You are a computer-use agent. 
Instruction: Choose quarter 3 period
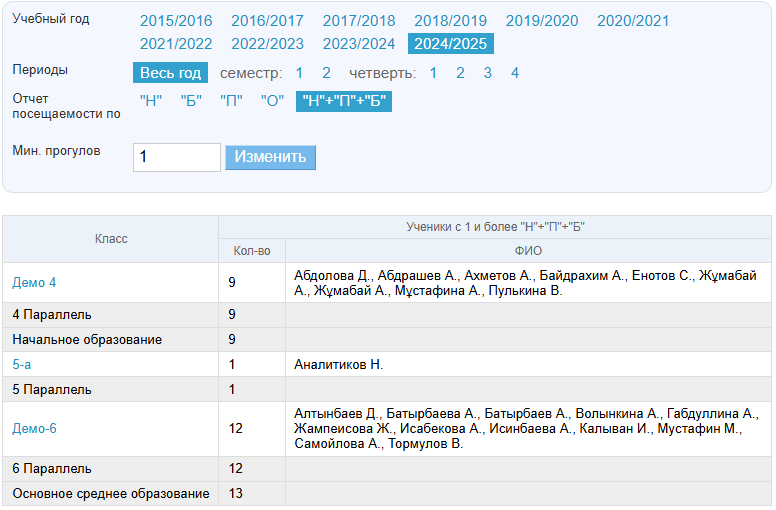click(x=487, y=73)
